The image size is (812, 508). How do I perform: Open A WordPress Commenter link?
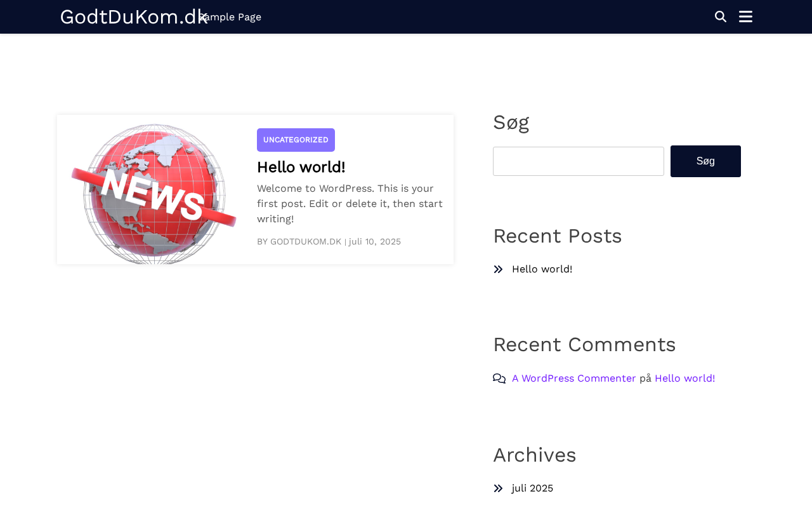point(574,378)
